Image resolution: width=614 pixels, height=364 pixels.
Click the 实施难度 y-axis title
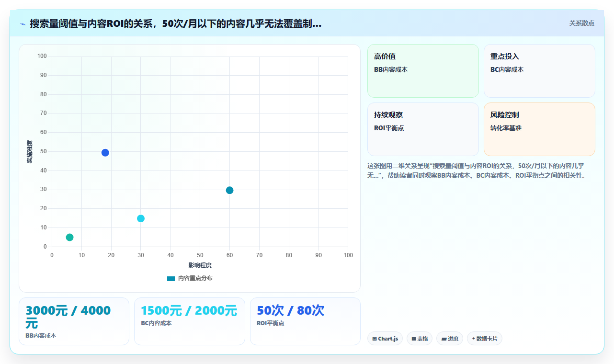[29, 152]
